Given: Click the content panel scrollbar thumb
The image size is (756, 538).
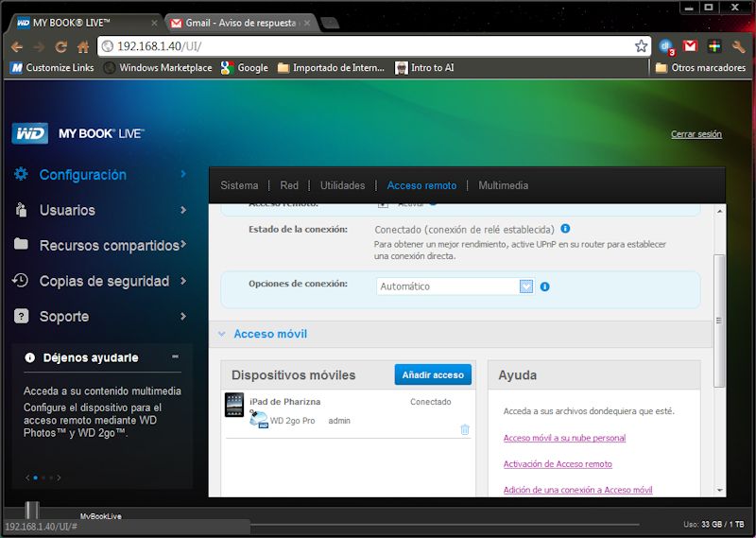Looking at the screenshot, I should [x=719, y=321].
